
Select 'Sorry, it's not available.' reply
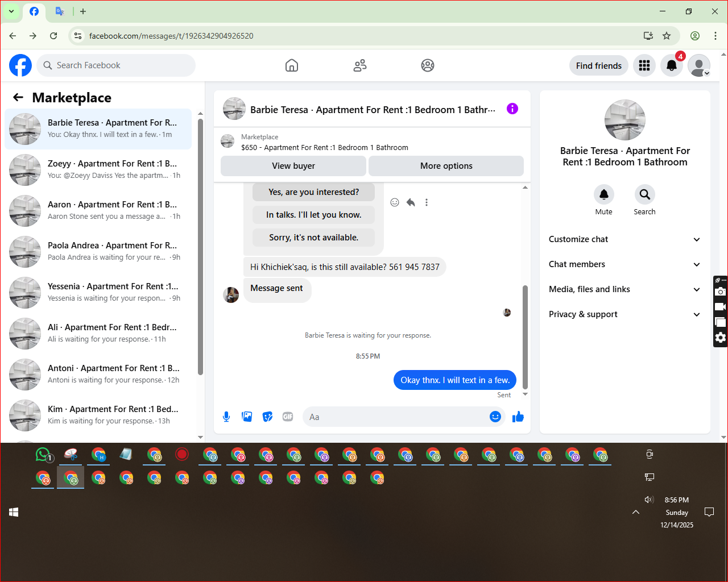point(314,238)
